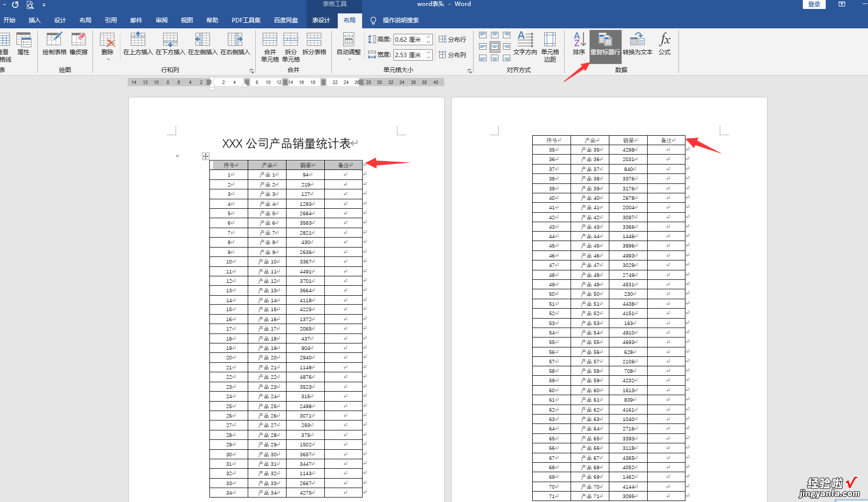Open the 百度网盘 tab
This screenshot has width=868, height=502.
pos(286,20)
